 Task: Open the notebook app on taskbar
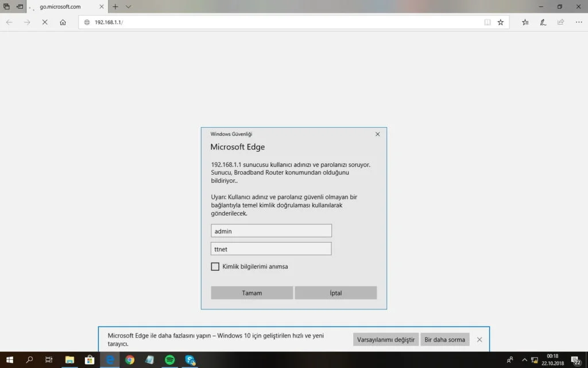[x=150, y=360]
